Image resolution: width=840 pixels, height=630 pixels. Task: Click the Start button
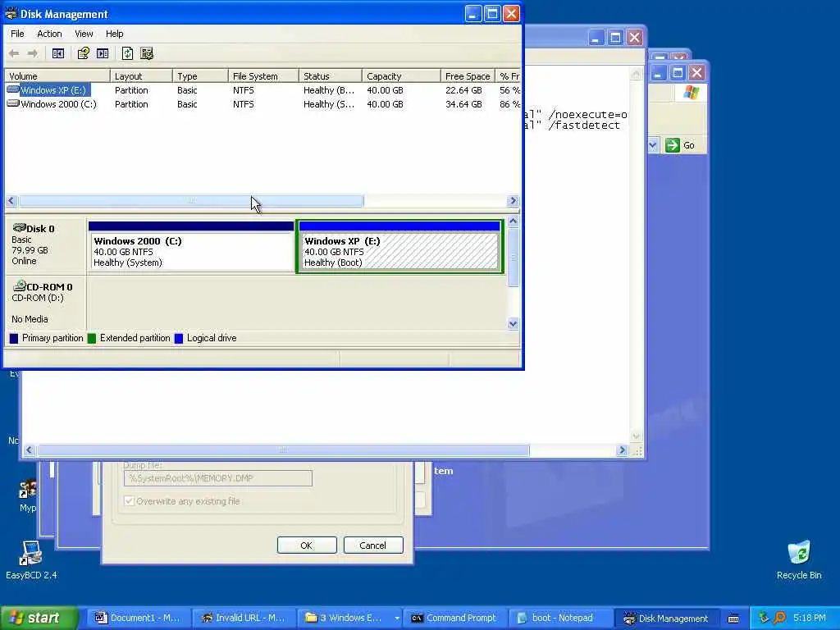point(38,619)
